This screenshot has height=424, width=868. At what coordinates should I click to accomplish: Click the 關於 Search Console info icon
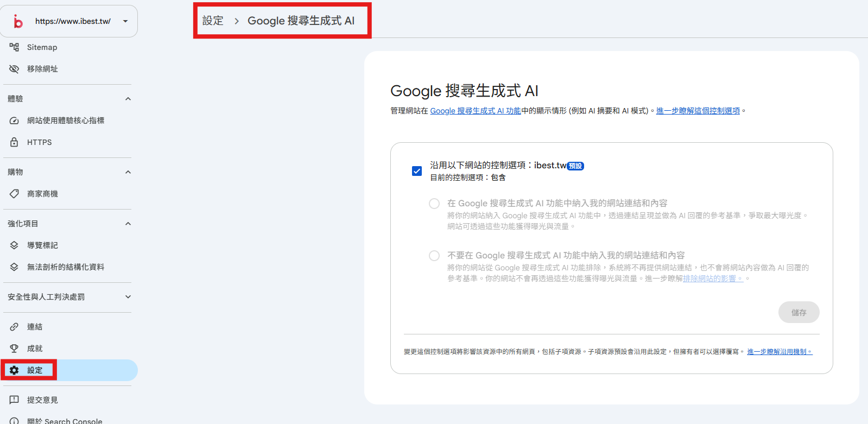pos(14,421)
